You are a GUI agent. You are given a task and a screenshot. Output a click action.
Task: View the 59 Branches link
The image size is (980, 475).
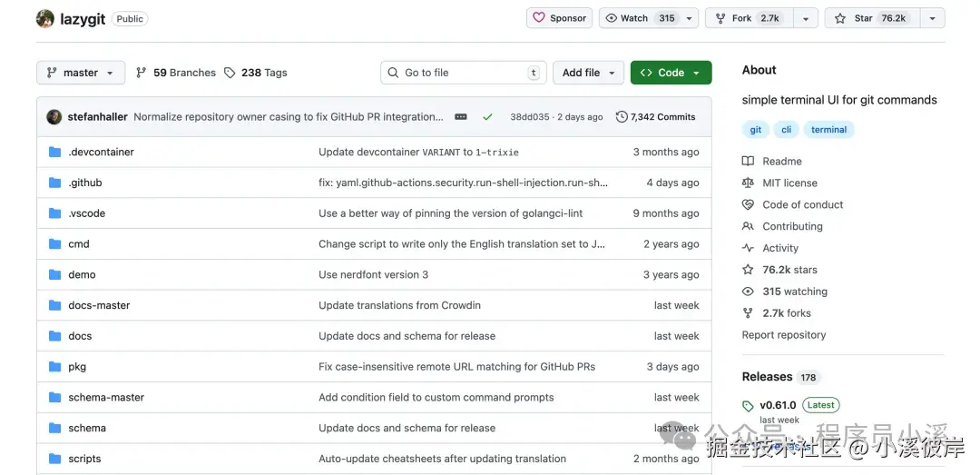coord(176,73)
